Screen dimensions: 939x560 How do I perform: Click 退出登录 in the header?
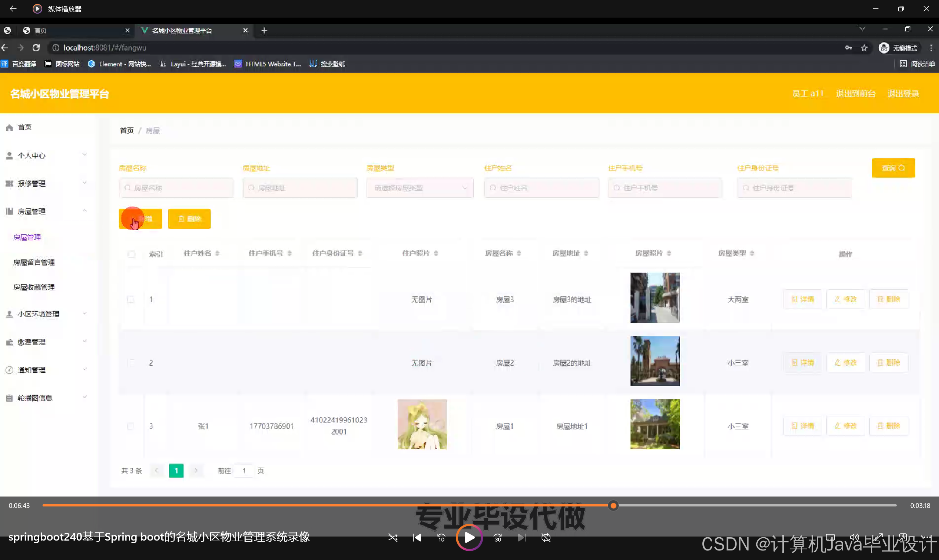pos(903,93)
